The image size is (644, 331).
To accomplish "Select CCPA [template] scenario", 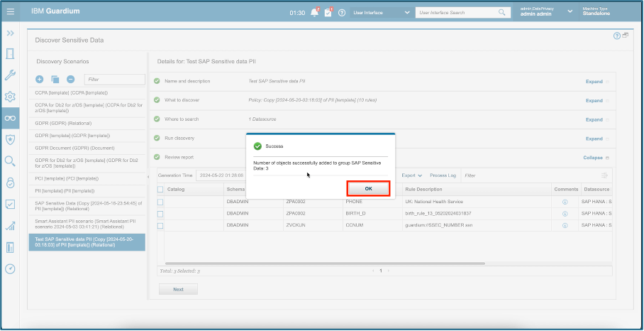I will click(x=87, y=93).
